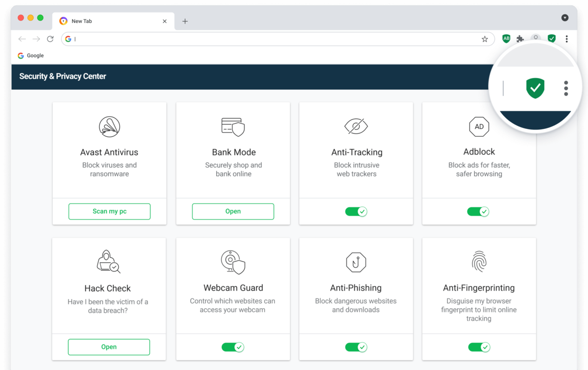Click the Webcam Guard camera icon
The width and height of the screenshot is (588, 370).
233,262
